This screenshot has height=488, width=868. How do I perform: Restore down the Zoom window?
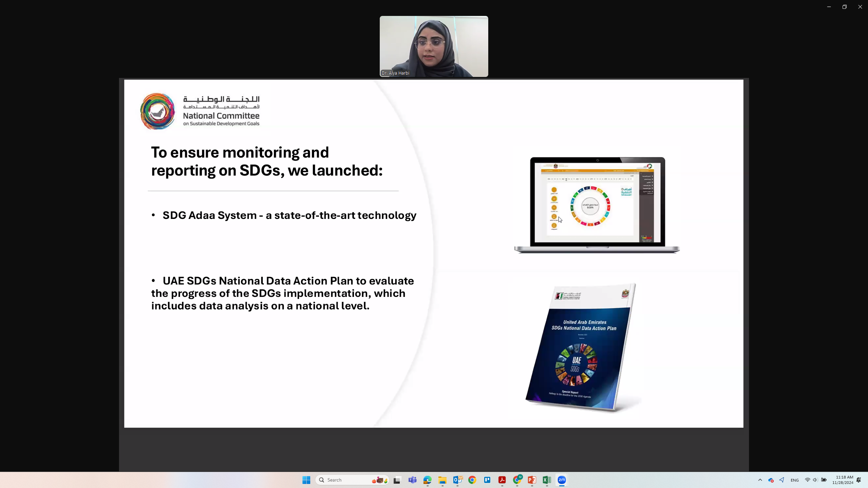[844, 7]
